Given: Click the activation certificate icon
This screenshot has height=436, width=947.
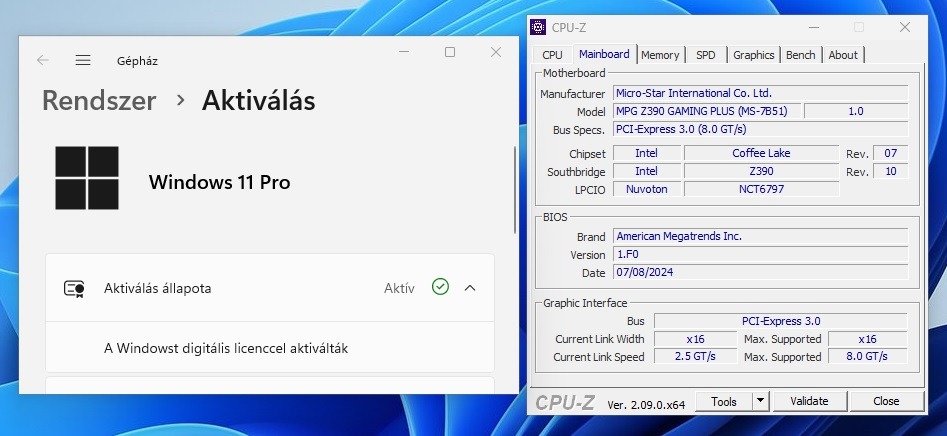Looking at the screenshot, I should pos(74,289).
